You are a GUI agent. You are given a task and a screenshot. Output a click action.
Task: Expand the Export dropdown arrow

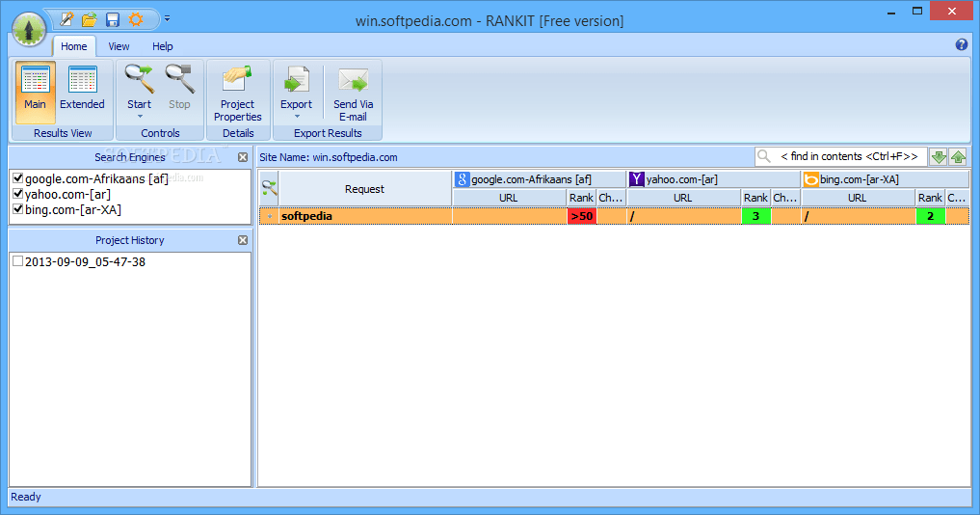coord(297,117)
